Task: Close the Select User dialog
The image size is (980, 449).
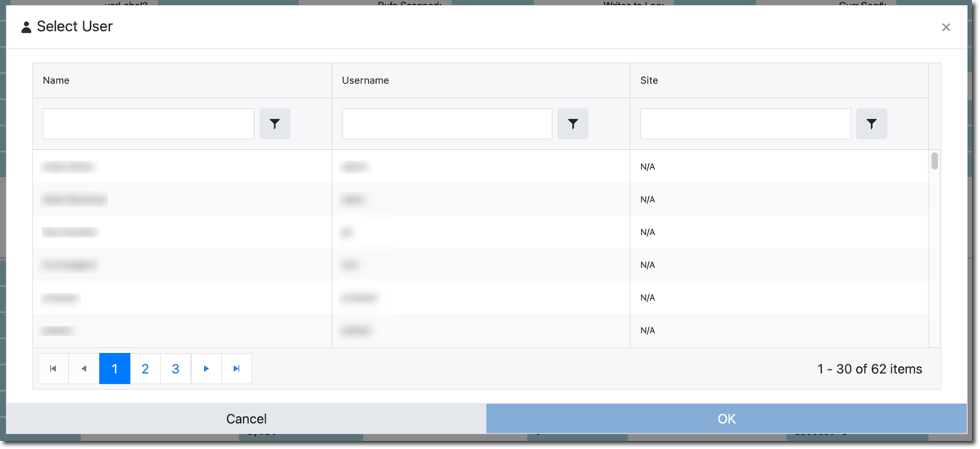Action: [x=946, y=27]
